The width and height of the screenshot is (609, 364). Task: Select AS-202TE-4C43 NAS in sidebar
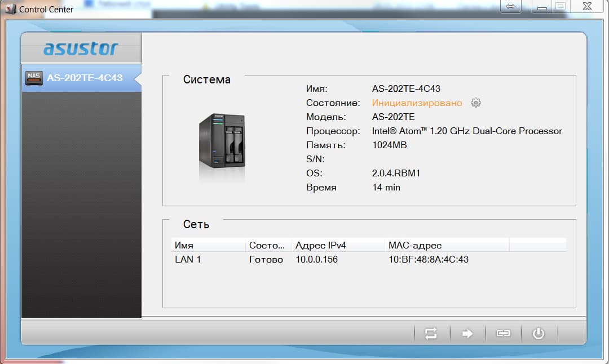tap(82, 78)
